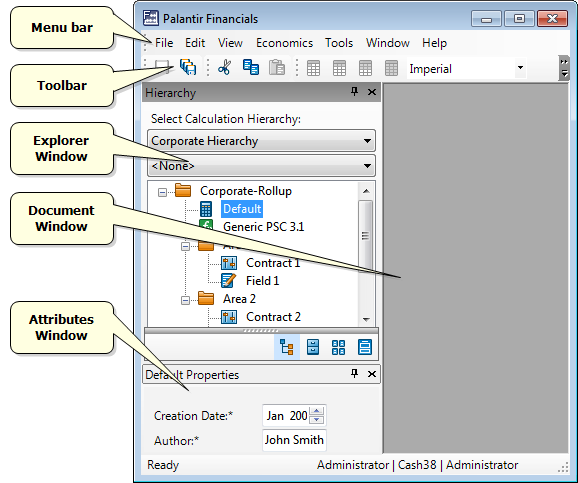Click the Paste clipboard icon

click(x=277, y=68)
